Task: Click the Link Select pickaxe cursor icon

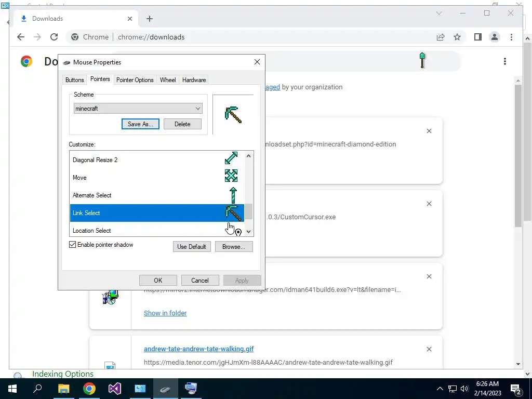Action: click(x=233, y=212)
